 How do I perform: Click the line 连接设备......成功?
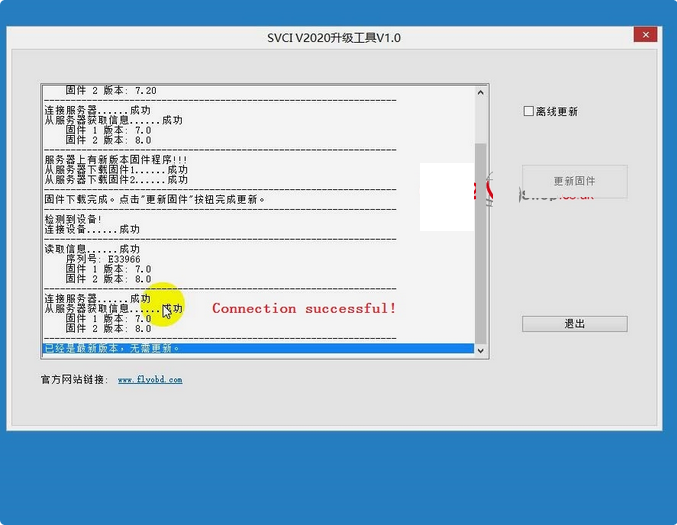tap(92, 229)
